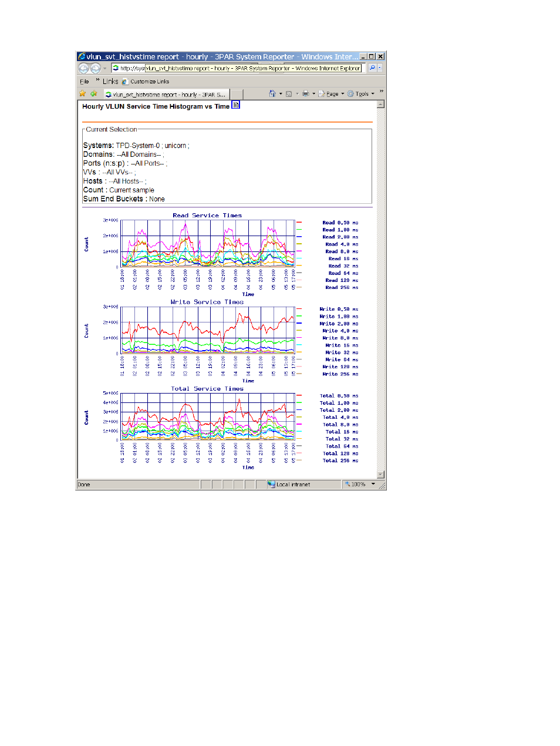Click the page scrollbar up arrow
The height and width of the screenshot is (746, 560).
[x=381, y=105]
